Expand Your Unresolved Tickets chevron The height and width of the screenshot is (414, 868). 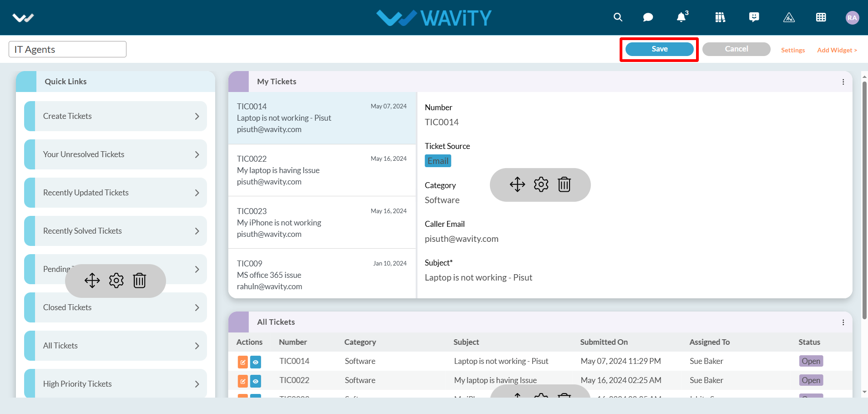(197, 154)
